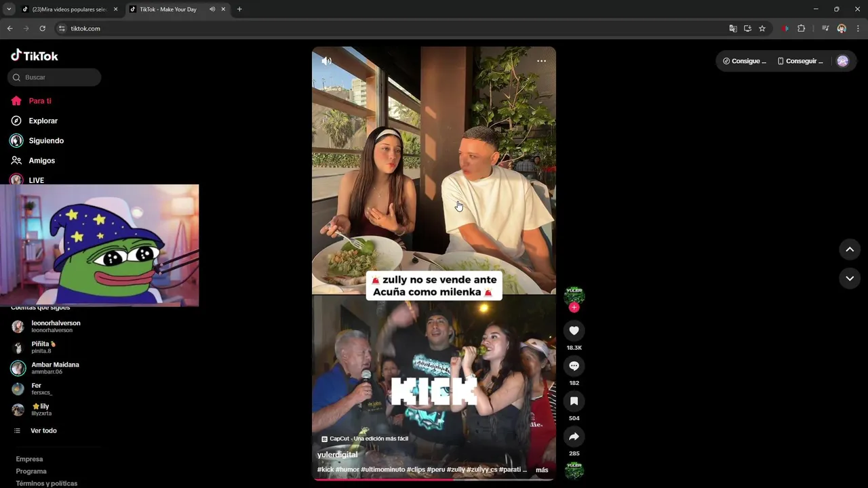Viewport: 868px width, 488px height.
Task: Open the Extensions puzzle menu
Action: (801, 28)
